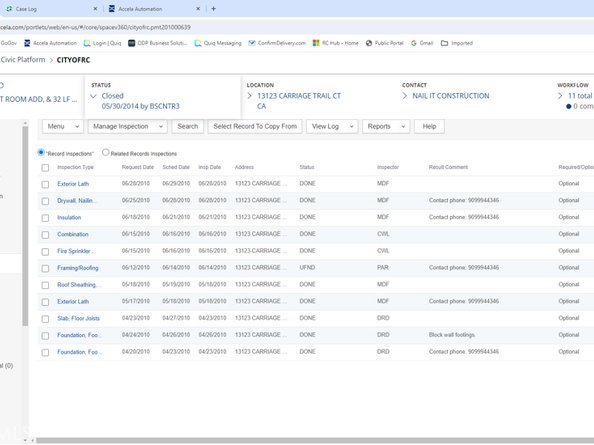Open the Login | Quiq bookmark
The image size is (594, 445).
point(102,43)
